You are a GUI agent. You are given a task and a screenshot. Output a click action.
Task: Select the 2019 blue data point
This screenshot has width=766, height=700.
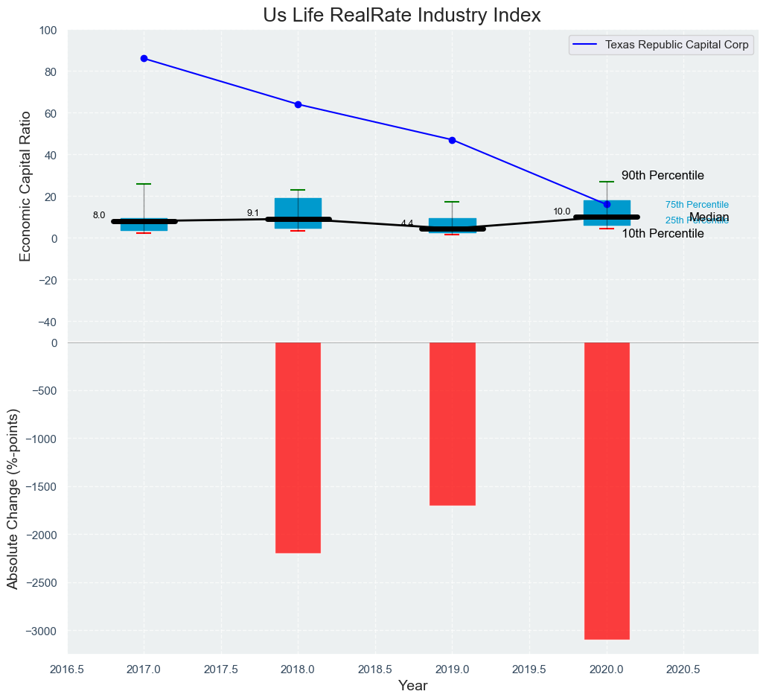coord(452,140)
